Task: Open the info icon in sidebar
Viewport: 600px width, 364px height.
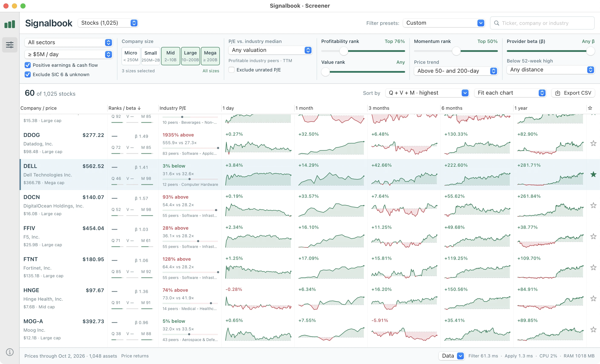Action: [10, 352]
